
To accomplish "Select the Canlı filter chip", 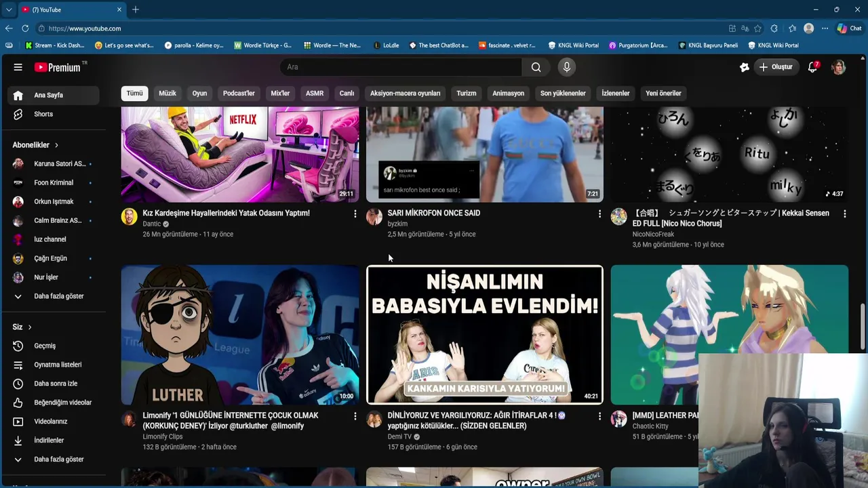I will [x=347, y=94].
